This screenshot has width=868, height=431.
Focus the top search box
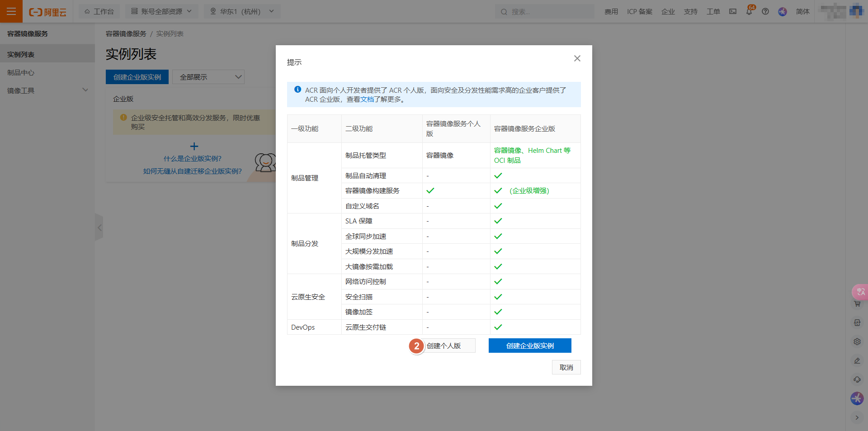[544, 12]
